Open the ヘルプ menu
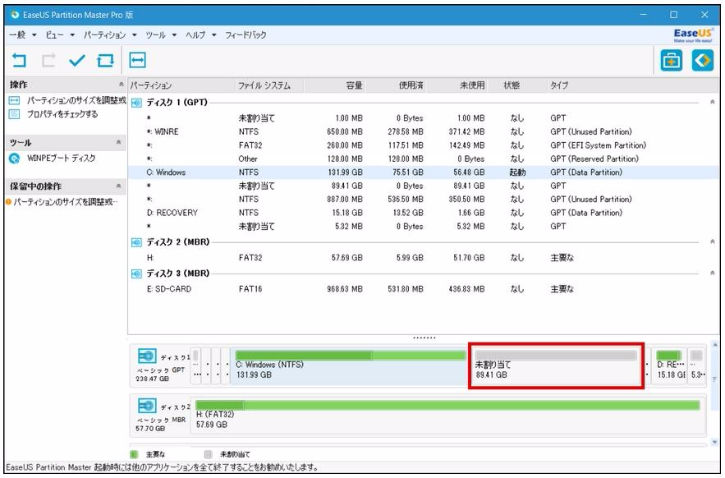725x478 pixels. 201,35
